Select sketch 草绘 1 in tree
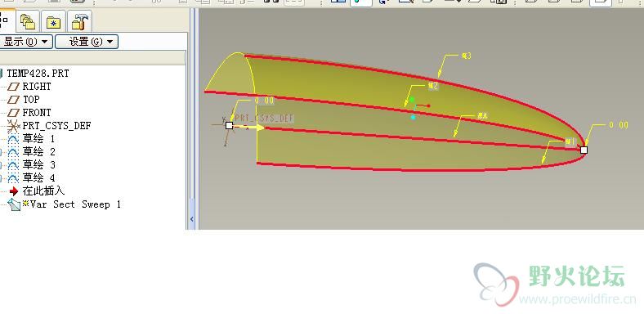Screen dimensions: 644x314 pos(38,139)
